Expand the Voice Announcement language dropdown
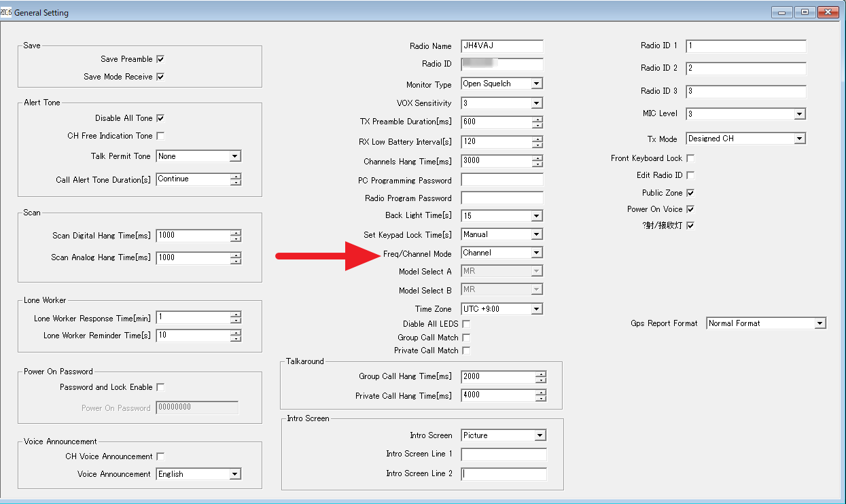 [x=234, y=474]
